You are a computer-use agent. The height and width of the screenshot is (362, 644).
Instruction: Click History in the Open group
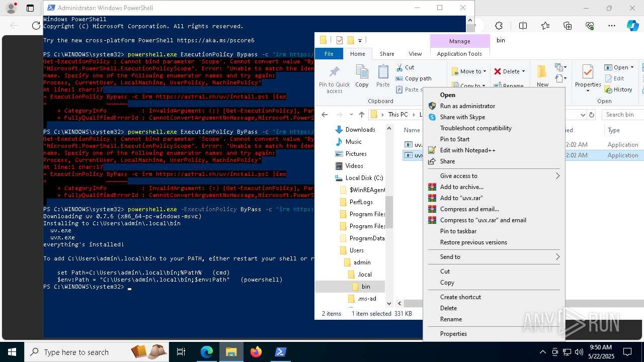pos(618,89)
